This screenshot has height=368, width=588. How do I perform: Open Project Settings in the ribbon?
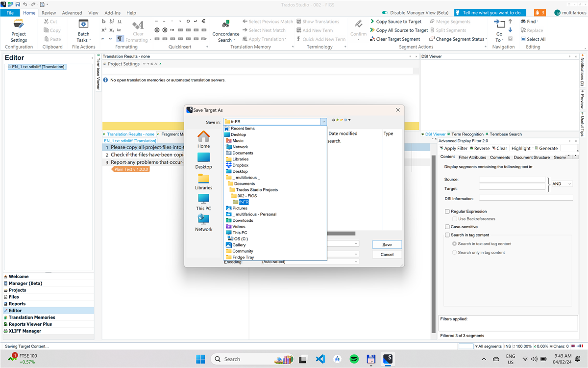(x=19, y=30)
